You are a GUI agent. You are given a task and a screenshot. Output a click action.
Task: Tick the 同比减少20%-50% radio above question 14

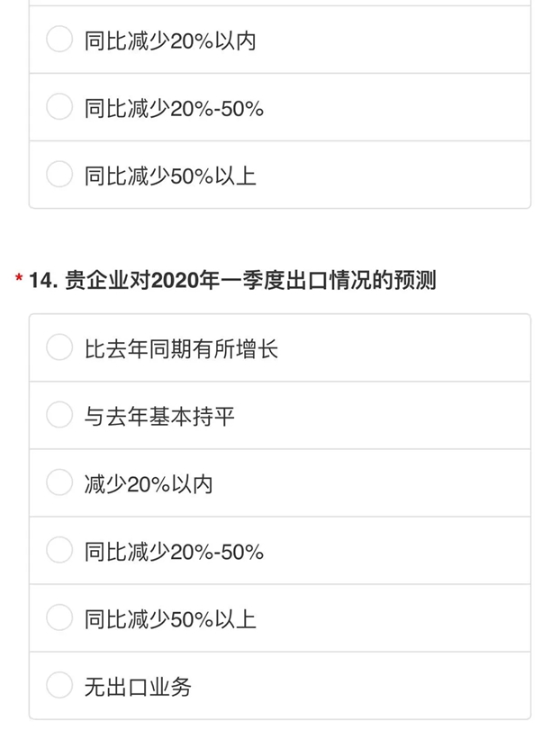pos(59,106)
